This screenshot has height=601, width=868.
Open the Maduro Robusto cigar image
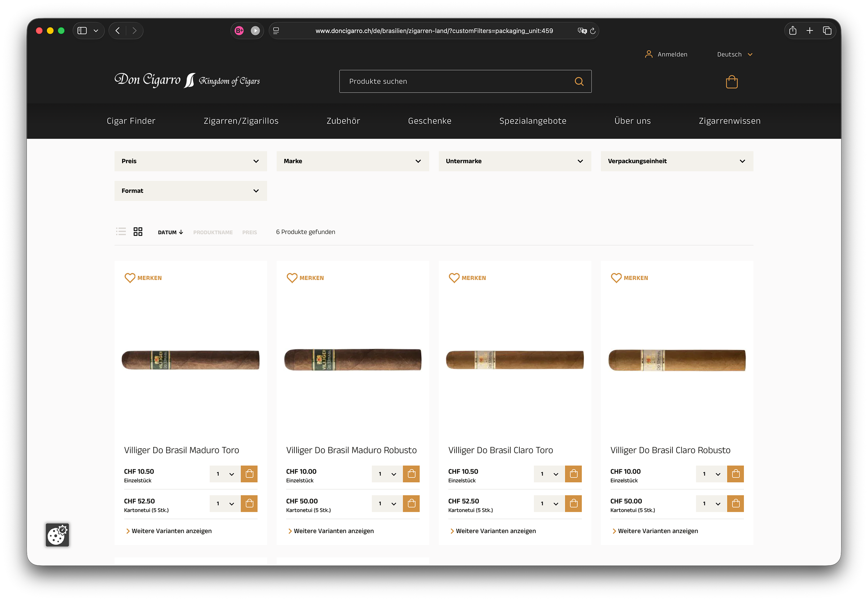click(353, 359)
